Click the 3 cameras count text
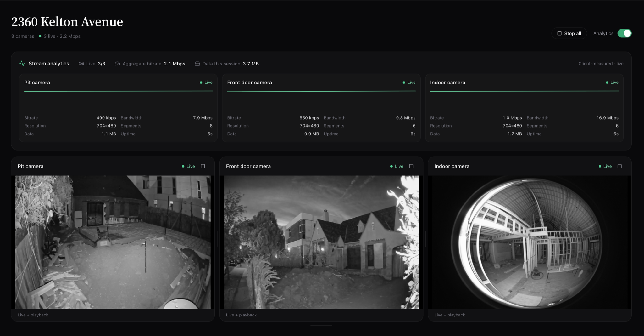The image size is (644, 336). pyautogui.click(x=23, y=36)
